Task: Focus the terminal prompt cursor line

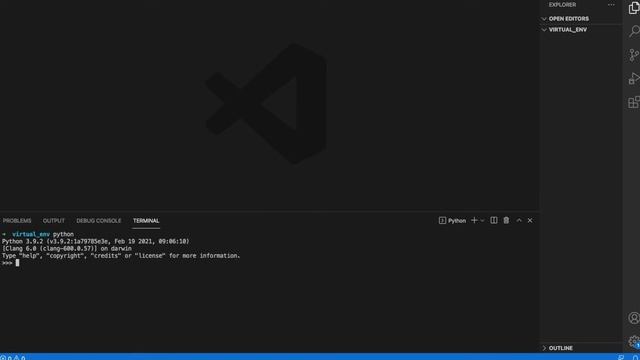Action: (10, 263)
